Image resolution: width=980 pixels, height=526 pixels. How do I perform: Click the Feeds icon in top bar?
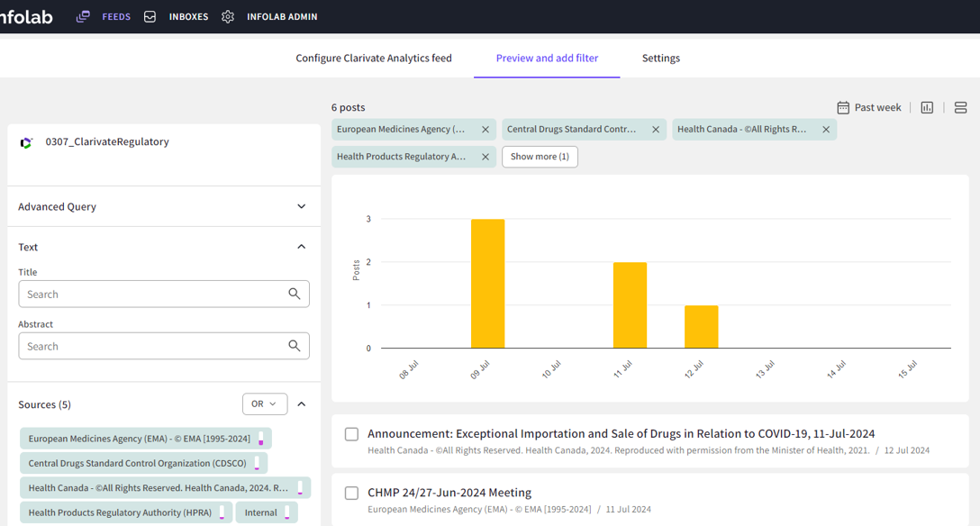click(83, 17)
